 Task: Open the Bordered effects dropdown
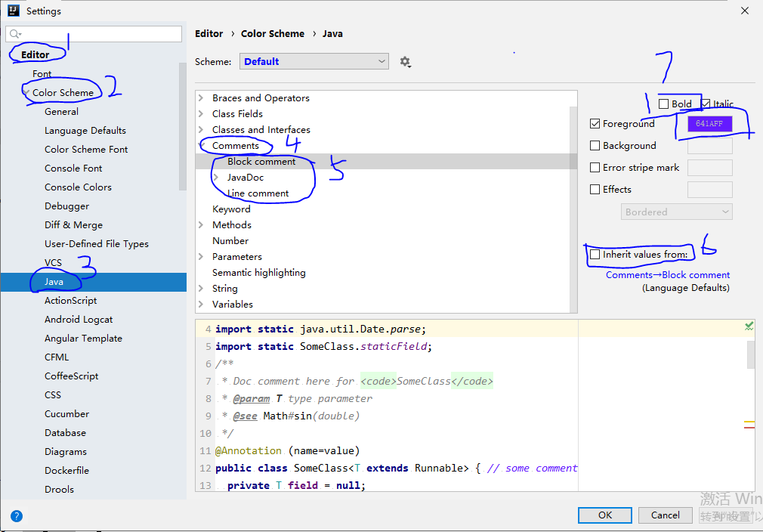click(676, 212)
